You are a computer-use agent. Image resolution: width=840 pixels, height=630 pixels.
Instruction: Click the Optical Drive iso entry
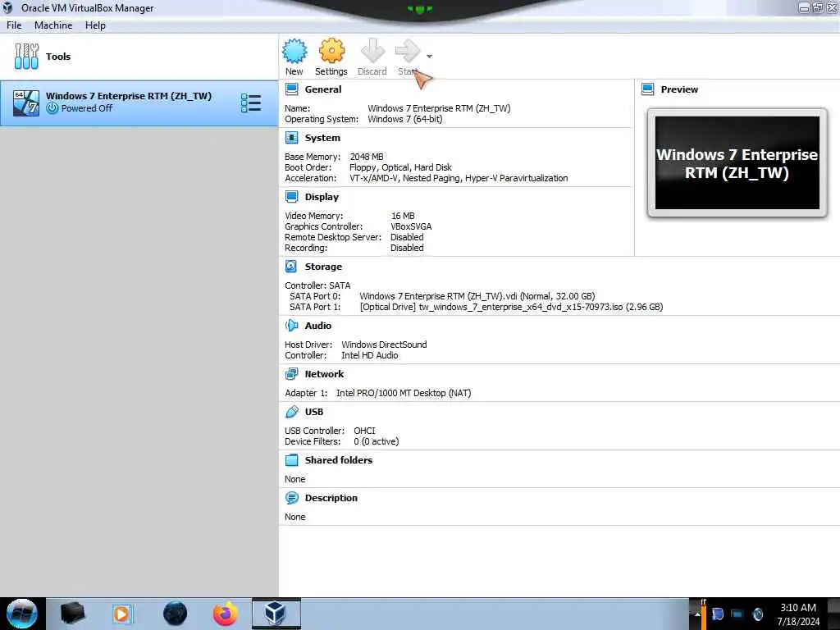tap(511, 307)
